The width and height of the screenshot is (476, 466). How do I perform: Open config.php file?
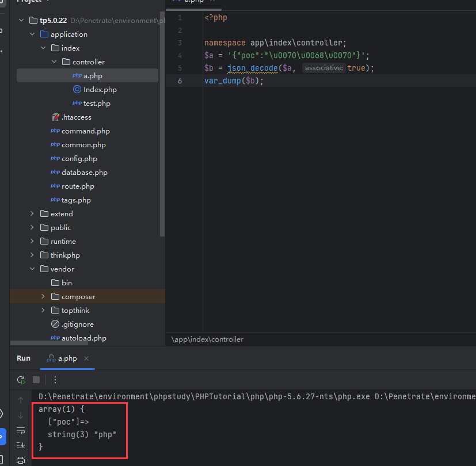(79, 159)
